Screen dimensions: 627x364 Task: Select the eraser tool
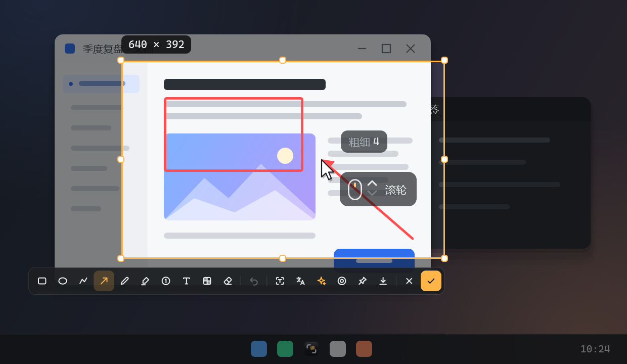pos(228,281)
